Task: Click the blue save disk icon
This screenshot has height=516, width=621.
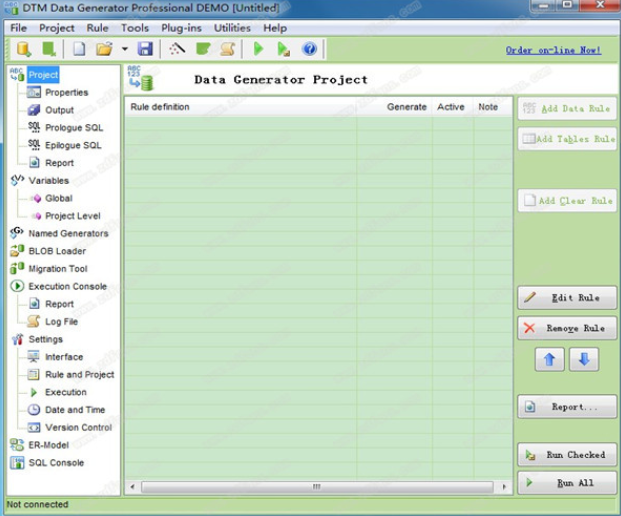Action: (x=145, y=49)
